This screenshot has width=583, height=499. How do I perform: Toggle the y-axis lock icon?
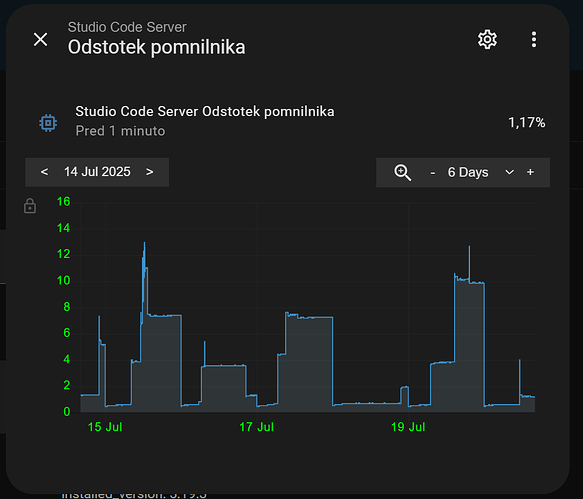click(30, 206)
